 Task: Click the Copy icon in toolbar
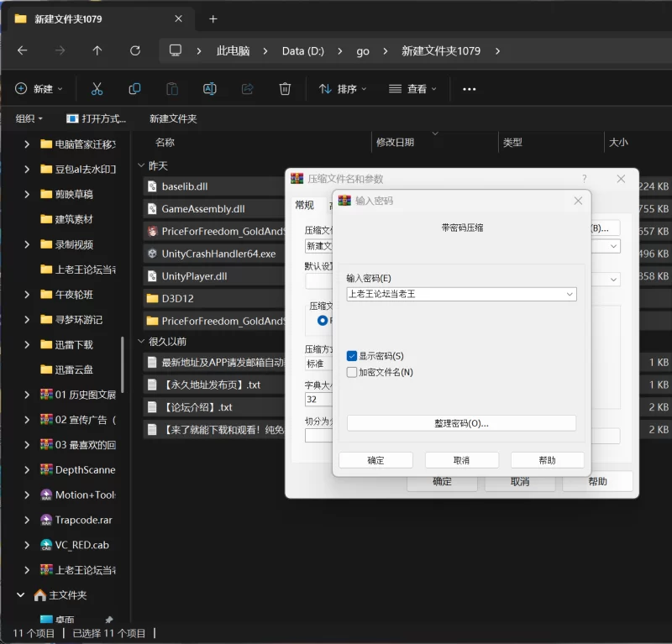tap(134, 89)
